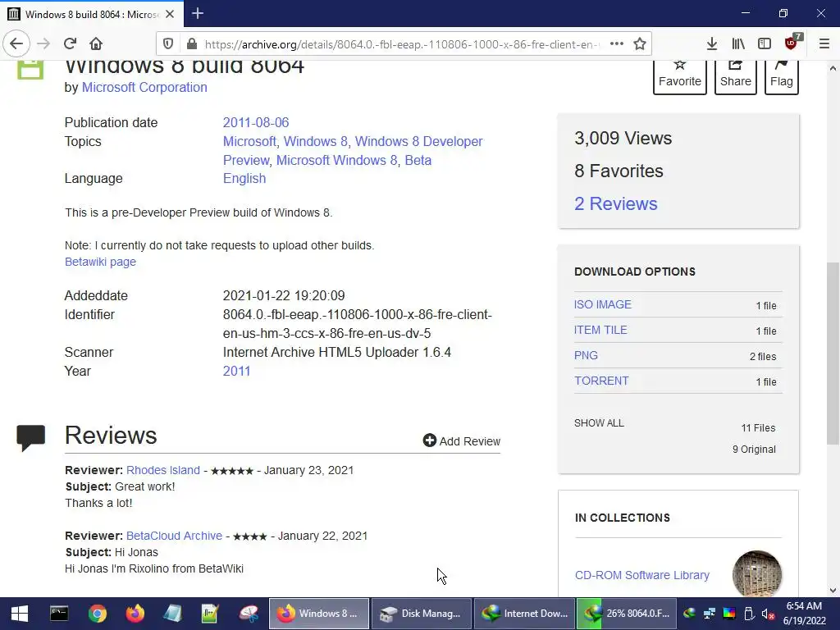Toggle the Firefox sidebar view
The image size is (840, 630).
pos(765,44)
